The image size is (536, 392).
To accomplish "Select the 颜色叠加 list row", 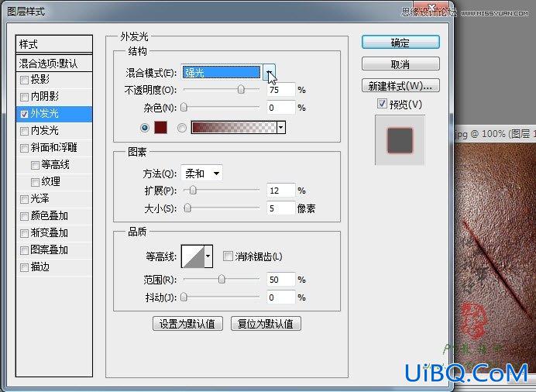I will click(54, 216).
